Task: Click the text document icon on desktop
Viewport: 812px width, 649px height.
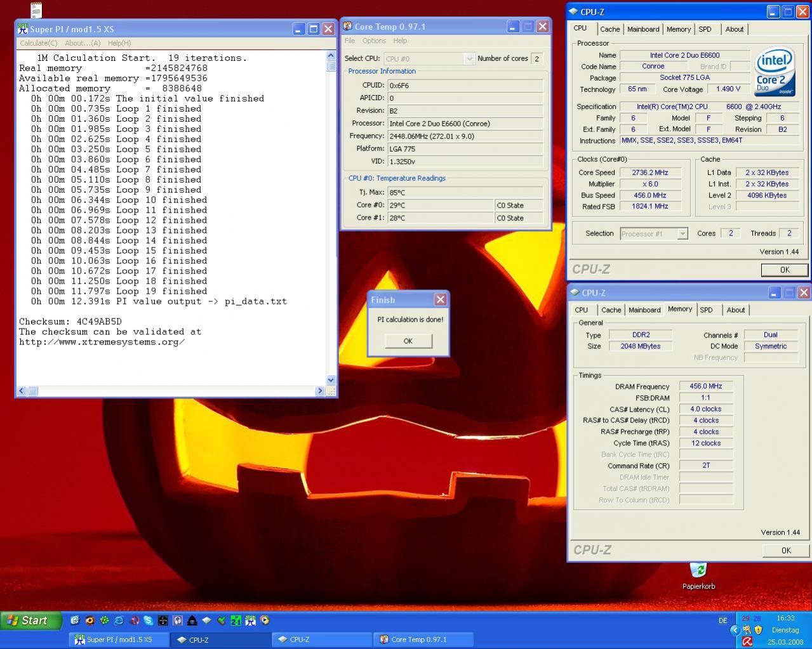Action: point(36,10)
